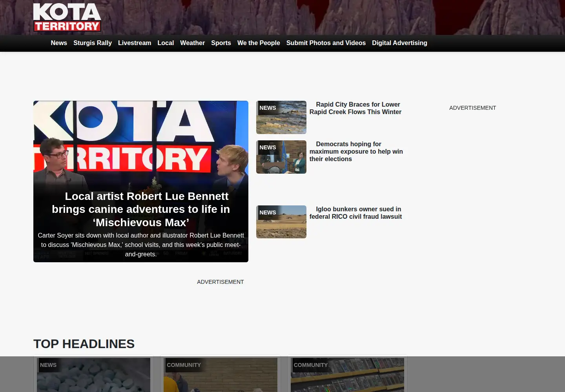Click ADVERTISEMENT label in right sidebar

click(x=472, y=108)
